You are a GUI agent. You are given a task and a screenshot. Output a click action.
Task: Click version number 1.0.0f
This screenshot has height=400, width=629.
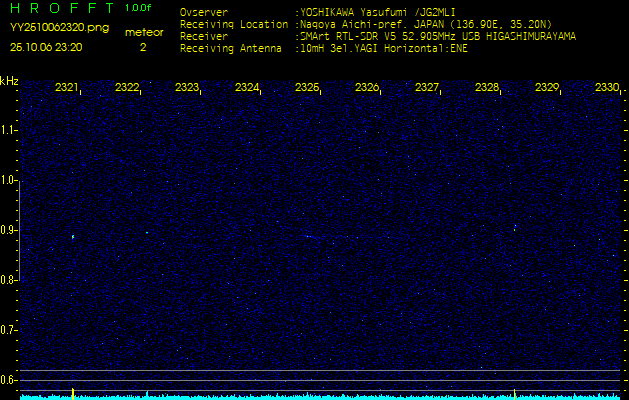point(139,8)
